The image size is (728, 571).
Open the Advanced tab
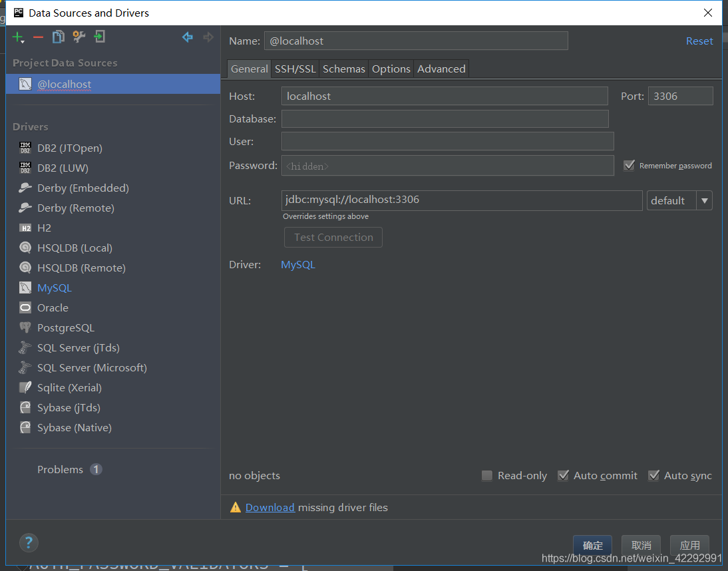[441, 69]
